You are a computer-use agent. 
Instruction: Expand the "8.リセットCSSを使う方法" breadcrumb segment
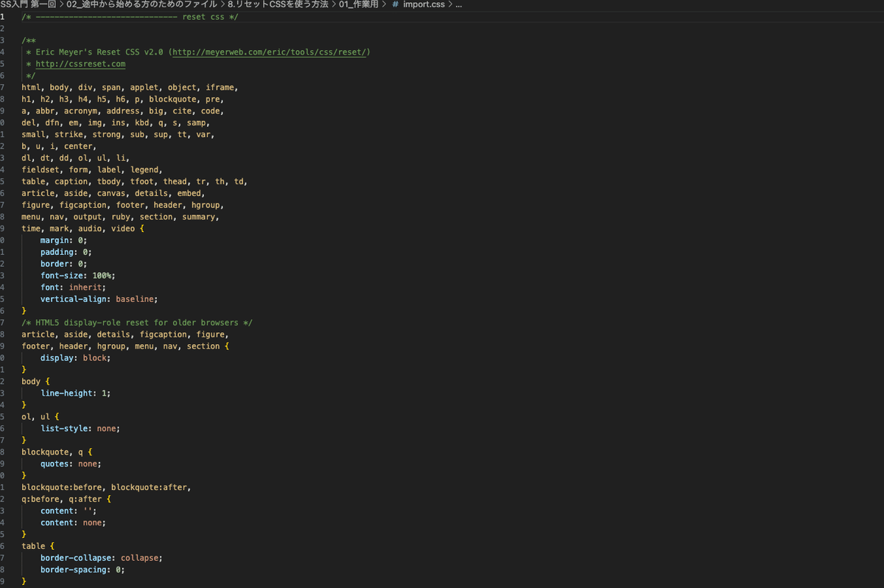pyautogui.click(x=278, y=5)
